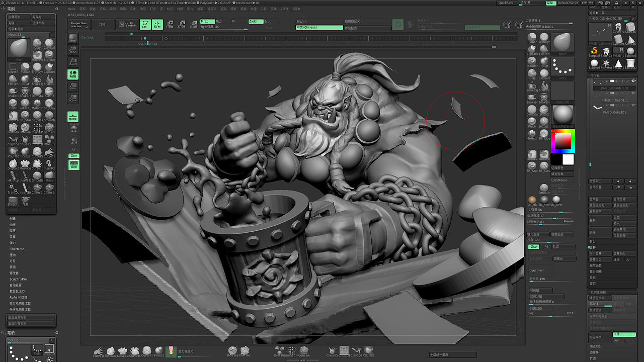Open the Dots stroke type selector

(562, 67)
